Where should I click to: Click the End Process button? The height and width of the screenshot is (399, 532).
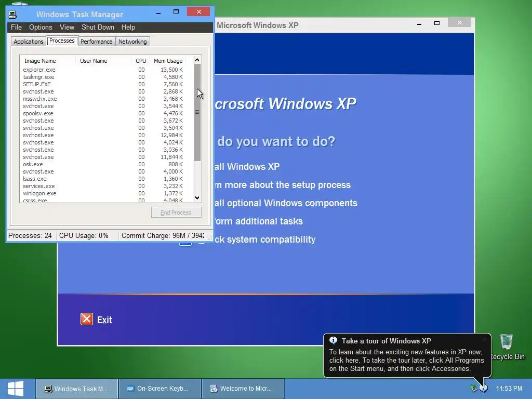(176, 212)
